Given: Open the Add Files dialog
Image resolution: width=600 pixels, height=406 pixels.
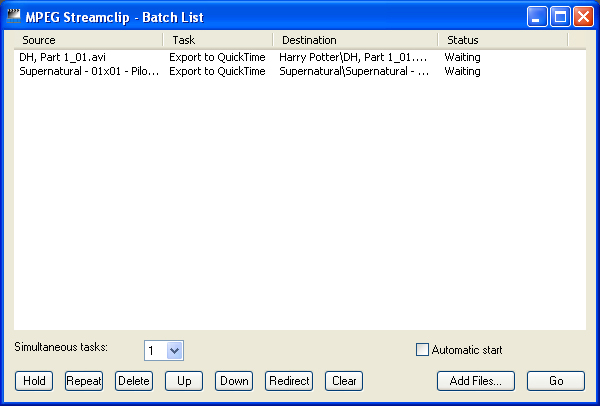Looking at the screenshot, I should (476, 381).
